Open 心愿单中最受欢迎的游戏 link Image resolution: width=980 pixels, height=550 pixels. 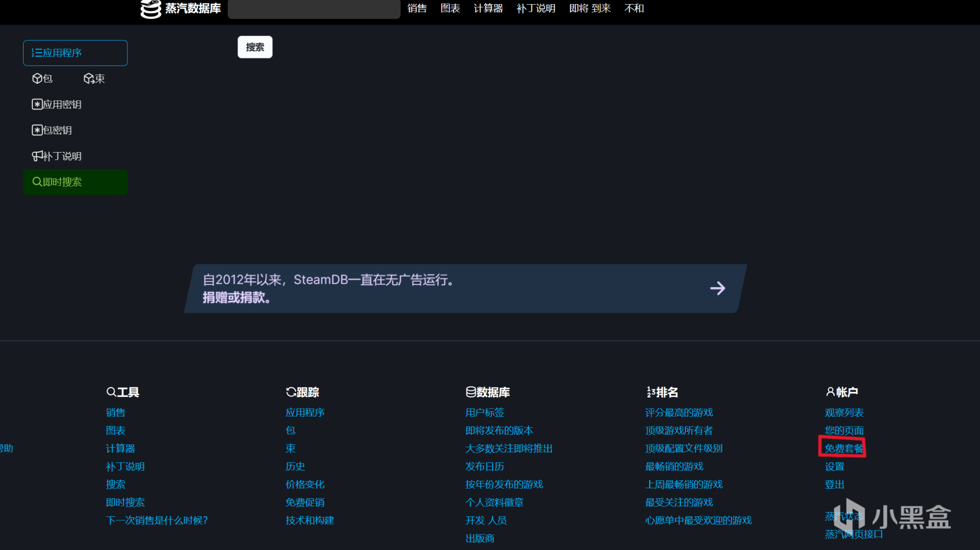point(698,520)
